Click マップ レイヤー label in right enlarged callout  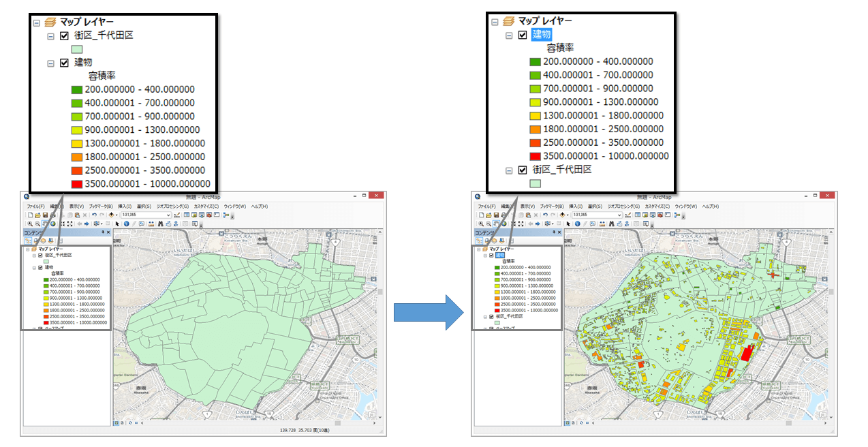[544, 21]
